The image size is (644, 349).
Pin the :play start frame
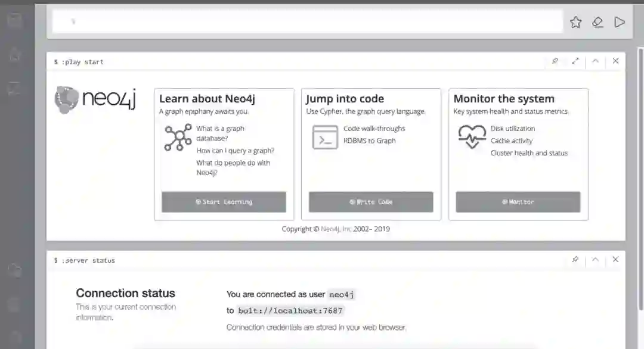point(555,61)
